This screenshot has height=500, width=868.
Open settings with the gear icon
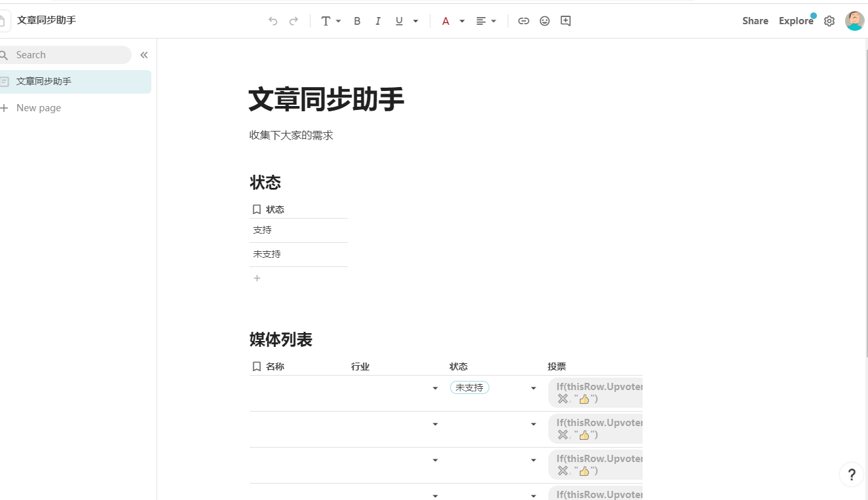pyautogui.click(x=829, y=21)
